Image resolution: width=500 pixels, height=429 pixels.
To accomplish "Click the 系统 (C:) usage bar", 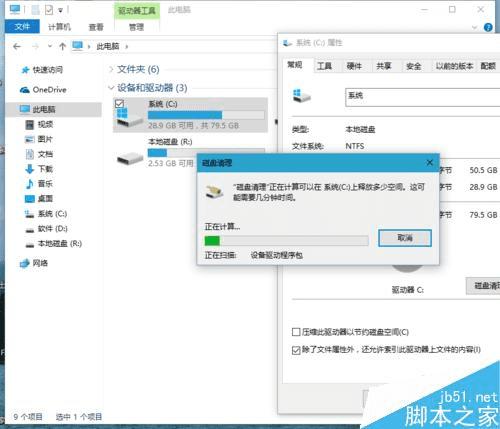I will (x=206, y=115).
